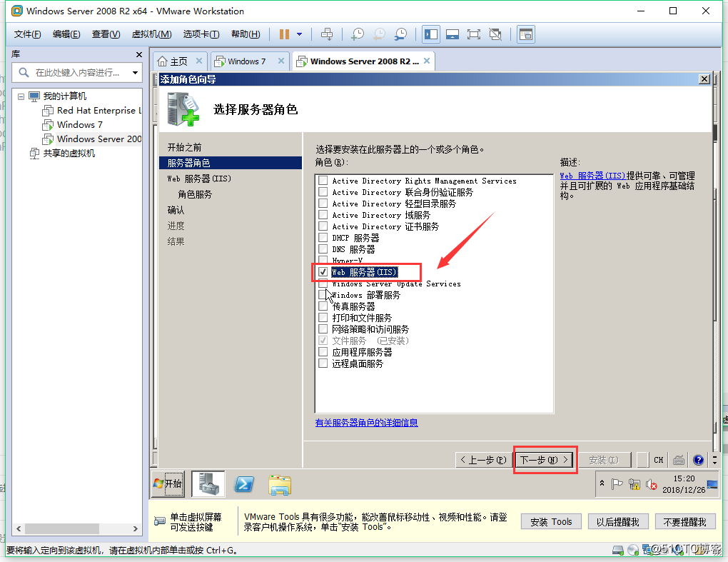The height and width of the screenshot is (562, 728).
Task: Click the revert to snapshot icon
Action: 379,34
